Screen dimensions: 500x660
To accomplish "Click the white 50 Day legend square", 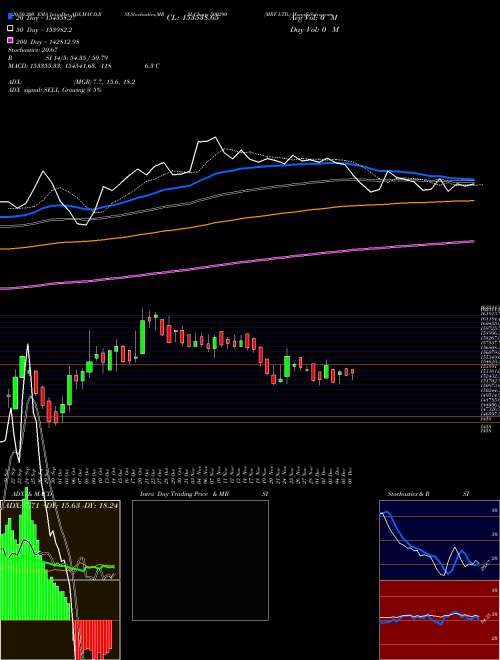I will (10, 29).
